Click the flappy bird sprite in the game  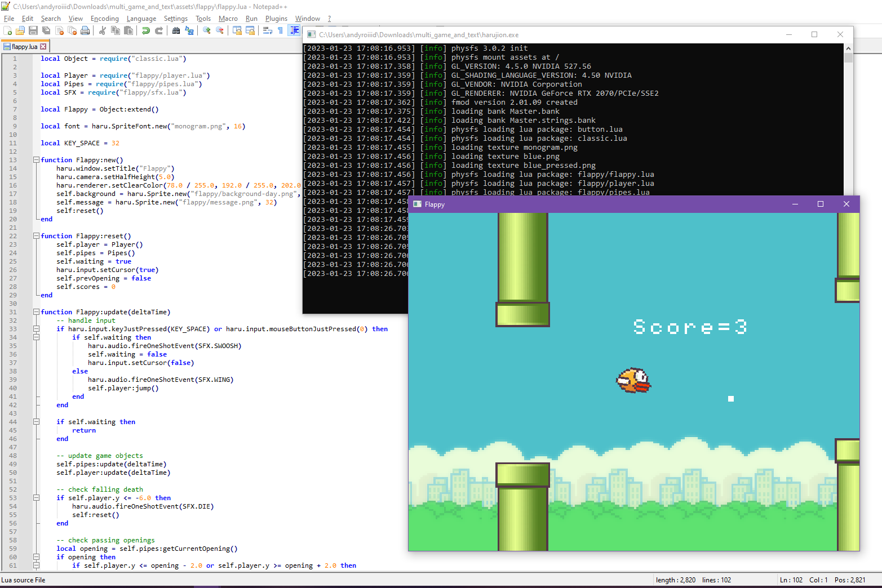(633, 381)
